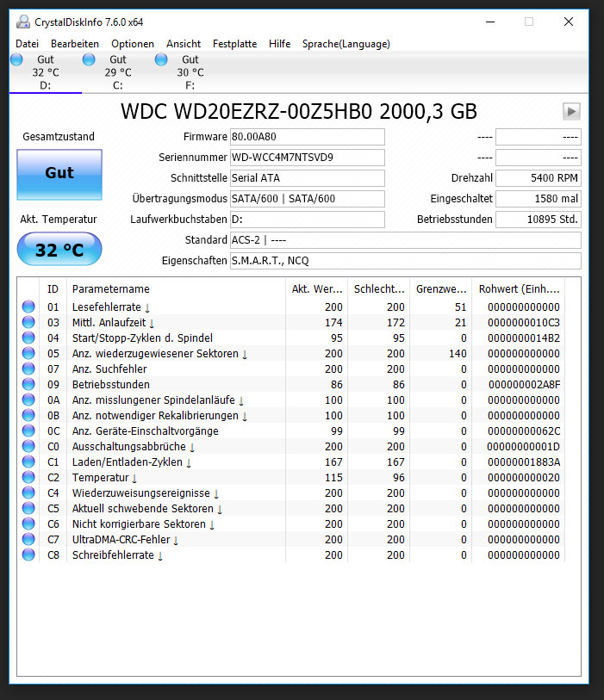
Task: Select drive D: health status icon
Action: (16, 59)
